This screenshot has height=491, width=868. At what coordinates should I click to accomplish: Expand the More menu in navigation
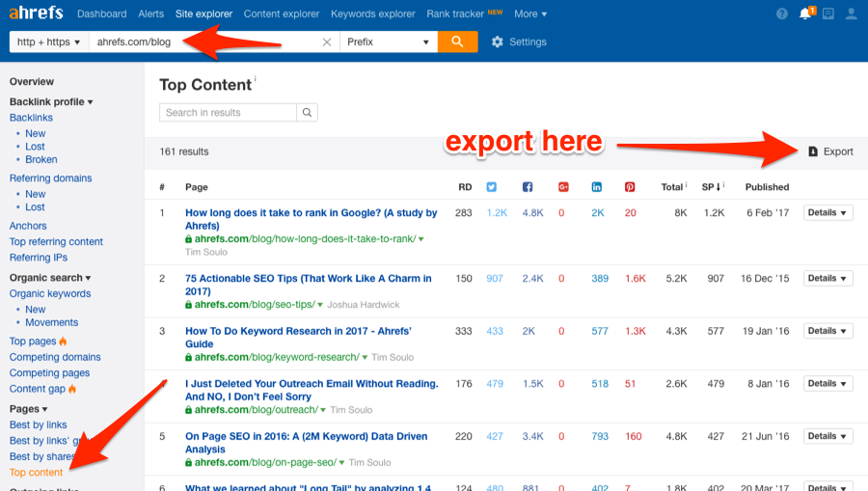tap(530, 14)
